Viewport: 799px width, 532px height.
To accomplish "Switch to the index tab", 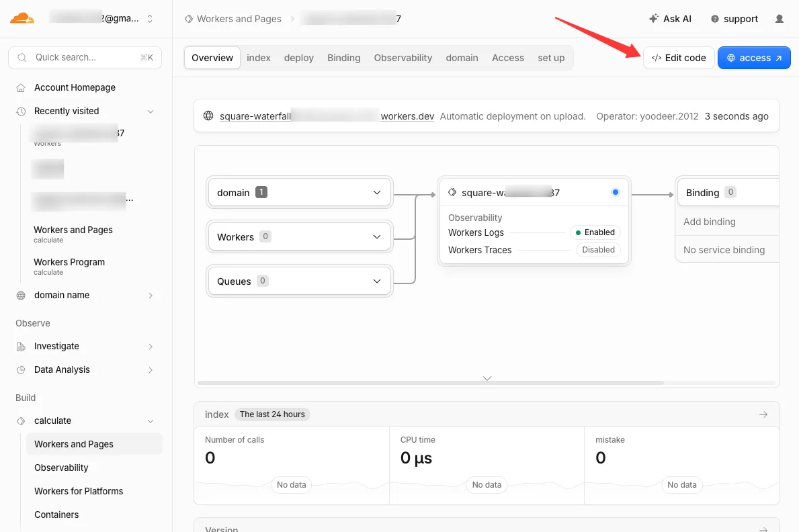I will (259, 58).
